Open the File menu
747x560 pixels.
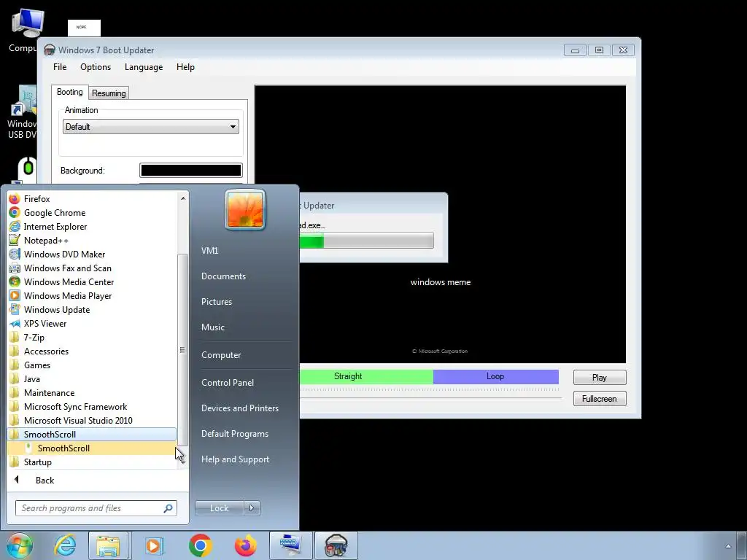(60, 67)
